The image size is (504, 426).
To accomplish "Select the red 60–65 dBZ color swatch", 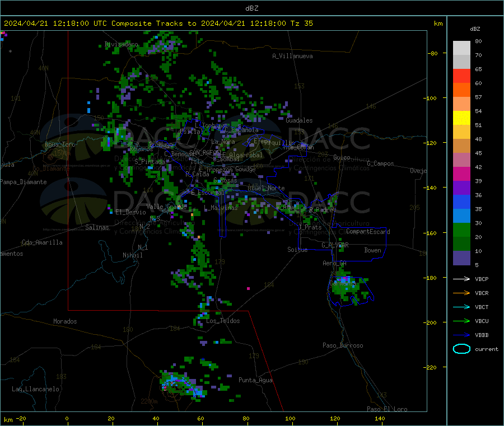I will pos(461,76).
